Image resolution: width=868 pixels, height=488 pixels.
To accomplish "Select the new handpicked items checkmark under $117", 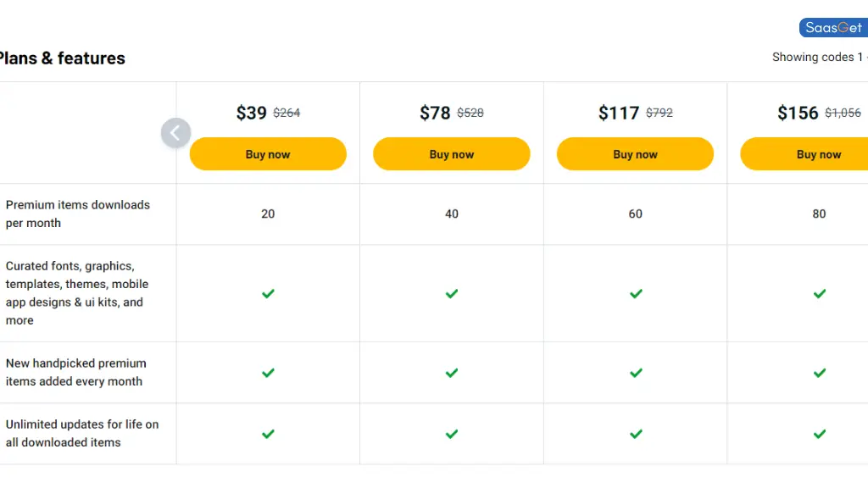I will [635, 373].
